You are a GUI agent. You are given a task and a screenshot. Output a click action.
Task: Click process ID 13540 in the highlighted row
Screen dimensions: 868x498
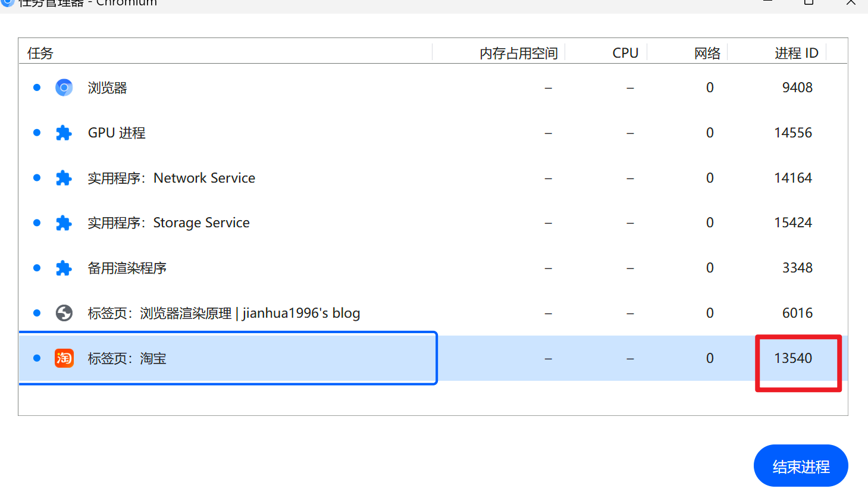point(792,358)
